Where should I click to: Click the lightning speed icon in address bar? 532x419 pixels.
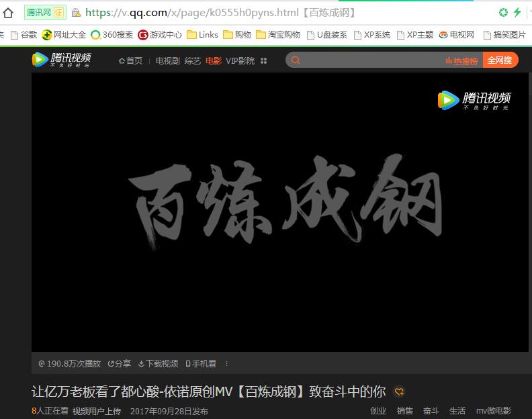pos(517,12)
